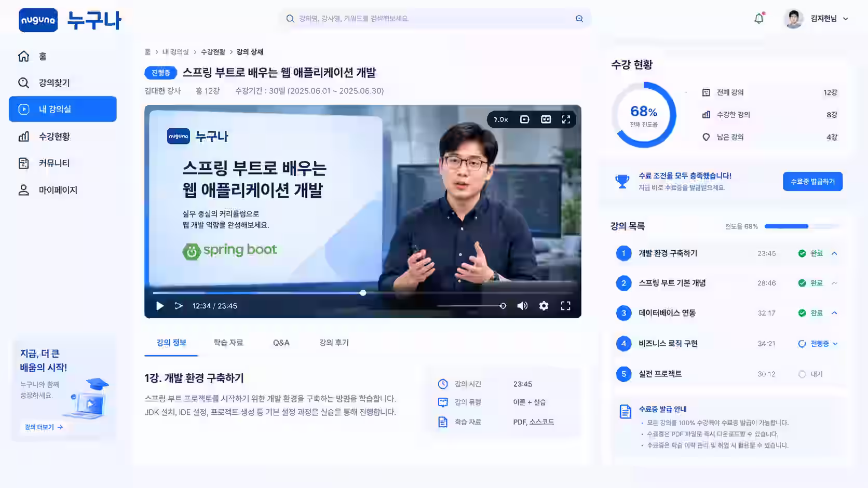Click the search magnifier button in search bar
Screen dimensions: 868x488
(x=579, y=19)
